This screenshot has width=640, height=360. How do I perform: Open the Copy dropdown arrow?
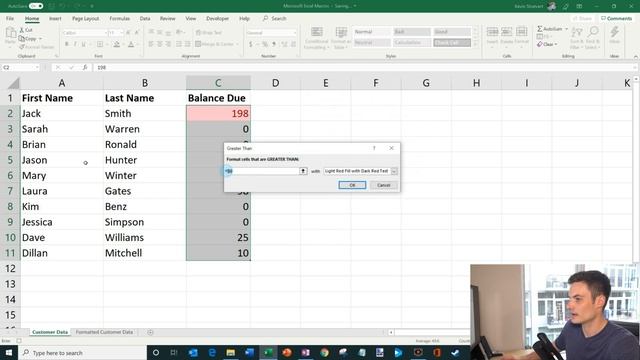click(40, 39)
